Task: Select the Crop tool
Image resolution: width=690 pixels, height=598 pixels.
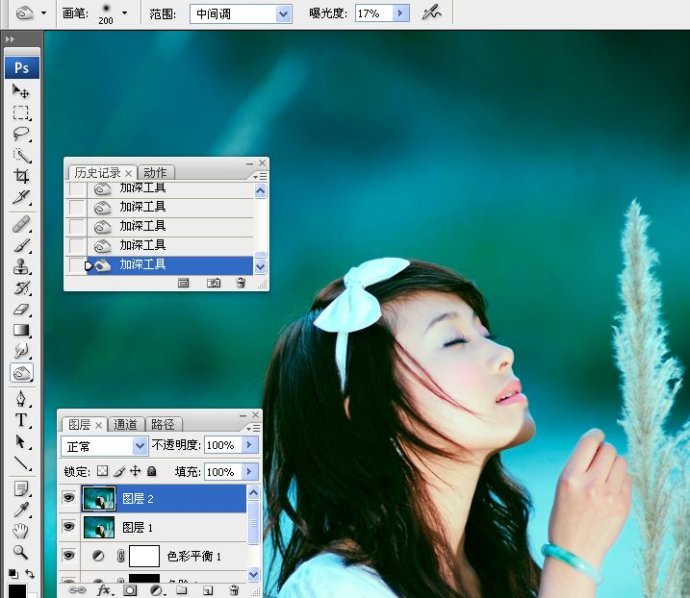Action: [21, 175]
